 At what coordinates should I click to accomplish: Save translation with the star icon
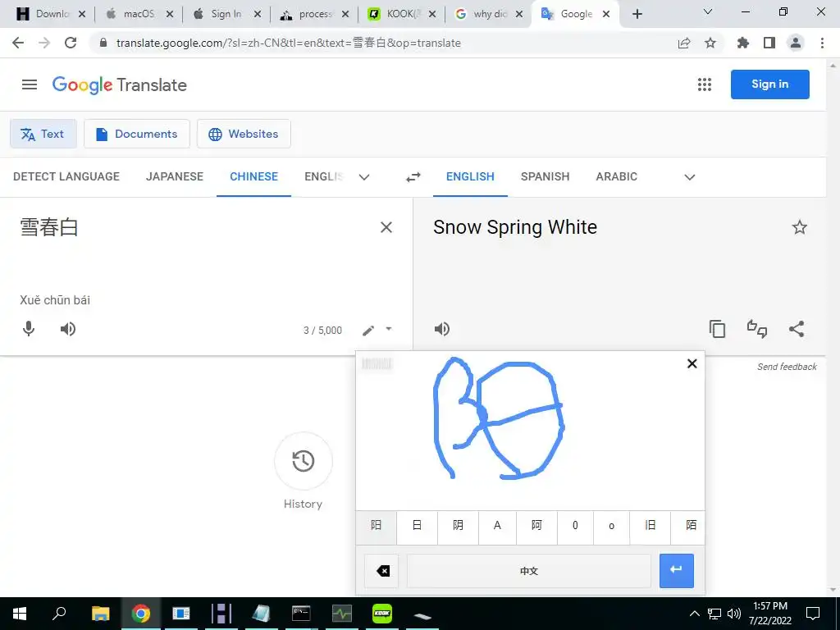point(799,228)
